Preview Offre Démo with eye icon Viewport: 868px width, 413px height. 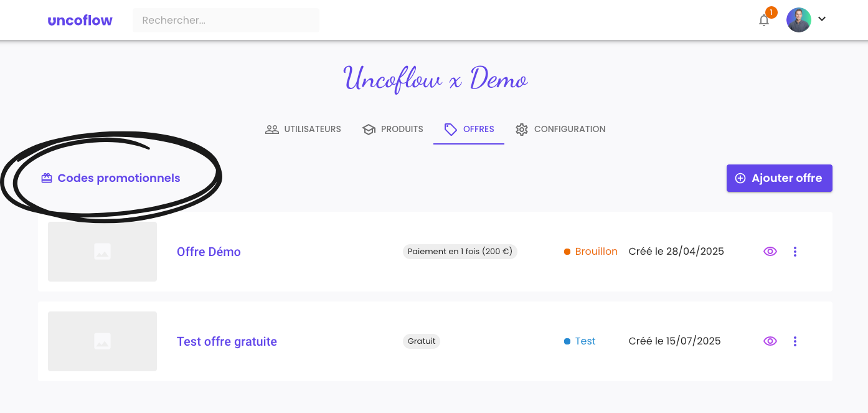pyautogui.click(x=770, y=252)
